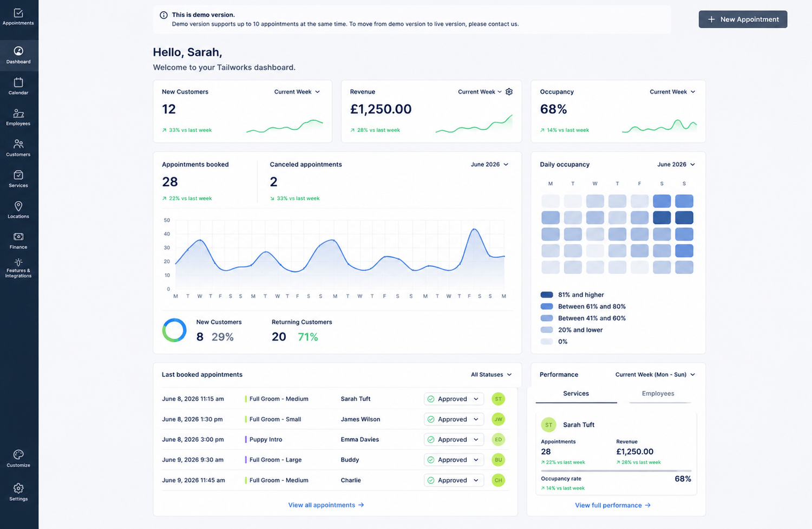The width and height of the screenshot is (812, 529).
Task: Open Performance Current Week (Mon - Sun) dropdown
Action: 655,375
